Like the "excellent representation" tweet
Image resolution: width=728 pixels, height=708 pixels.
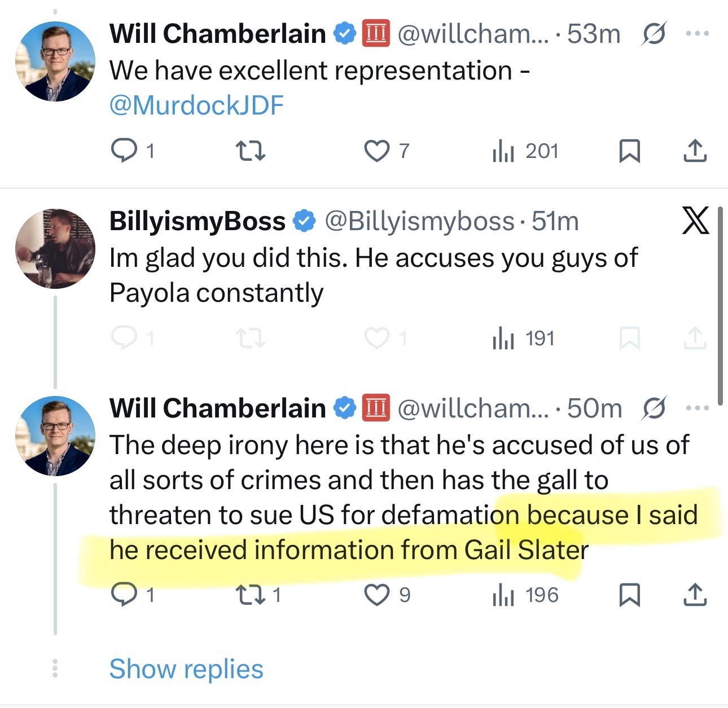click(x=376, y=151)
